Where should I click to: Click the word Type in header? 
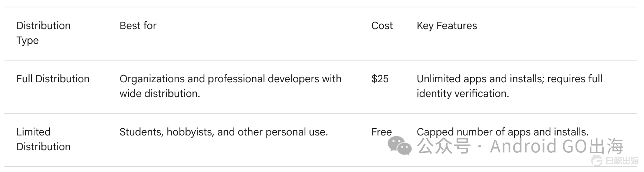pyautogui.click(x=27, y=41)
